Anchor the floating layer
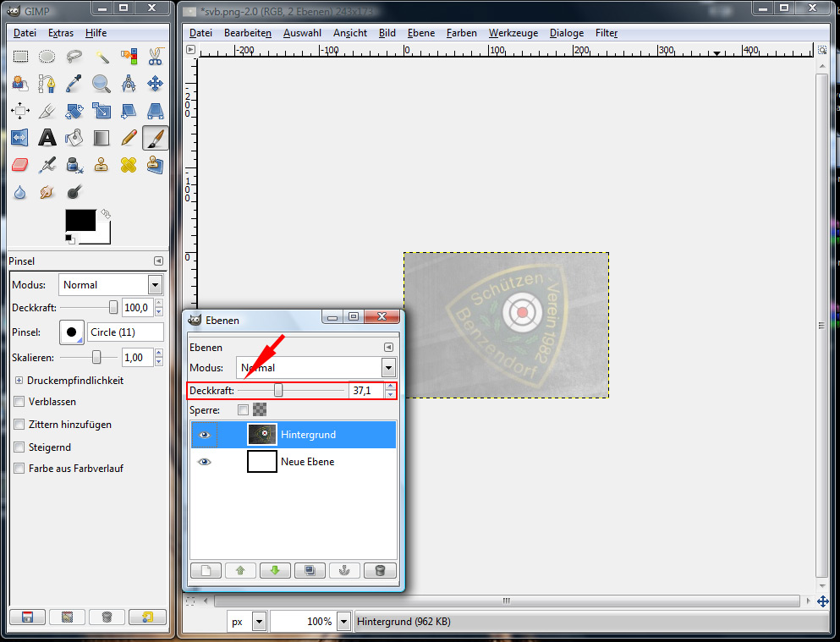The width and height of the screenshot is (840, 642). pos(344,570)
